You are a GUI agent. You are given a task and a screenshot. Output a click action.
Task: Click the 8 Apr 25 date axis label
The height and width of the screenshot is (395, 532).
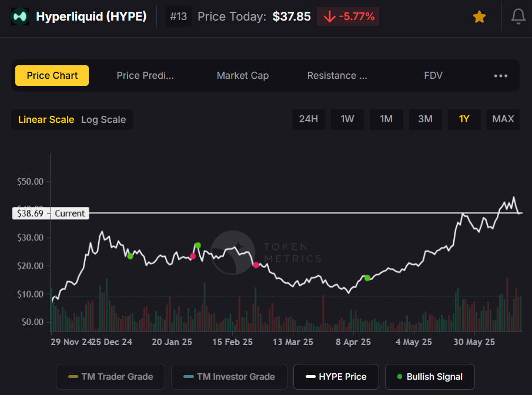(x=353, y=342)
